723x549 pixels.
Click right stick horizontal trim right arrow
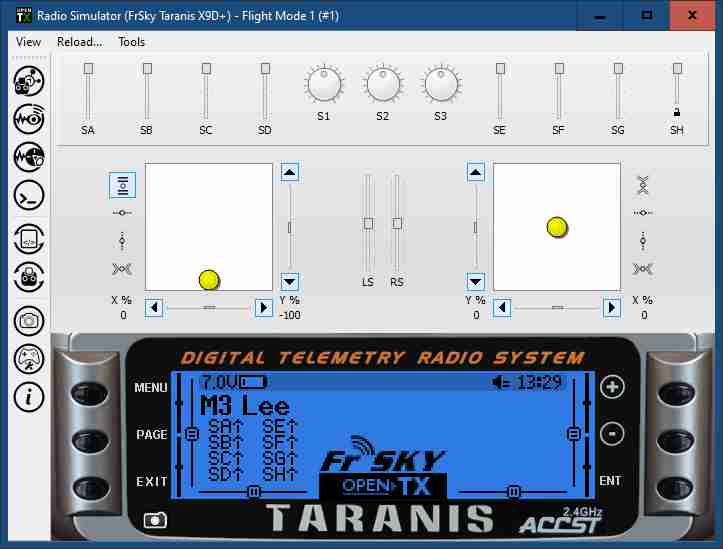[x=611, y=307]
